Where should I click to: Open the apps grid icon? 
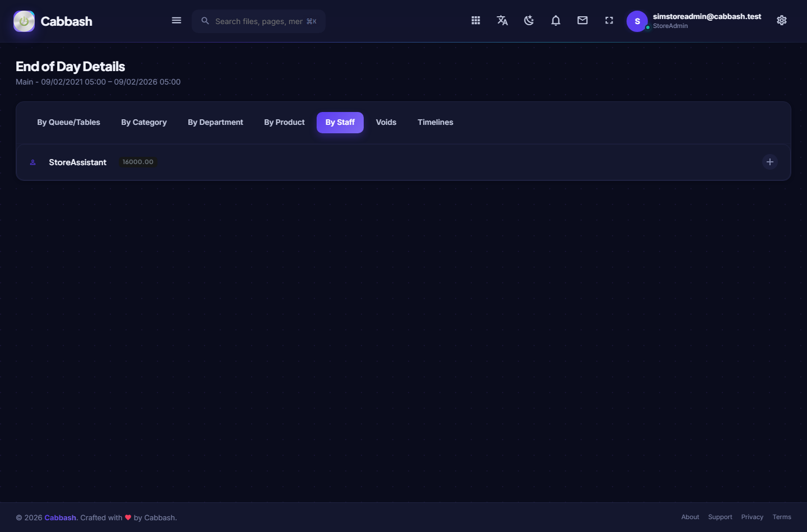point(476,21)
